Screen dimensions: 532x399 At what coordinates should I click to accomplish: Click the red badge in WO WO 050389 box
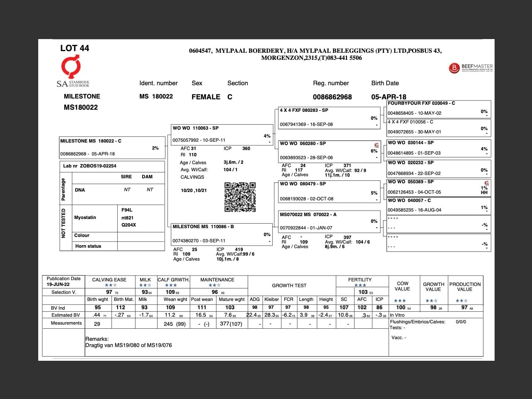pyautogui.click(x=487, y=183)
